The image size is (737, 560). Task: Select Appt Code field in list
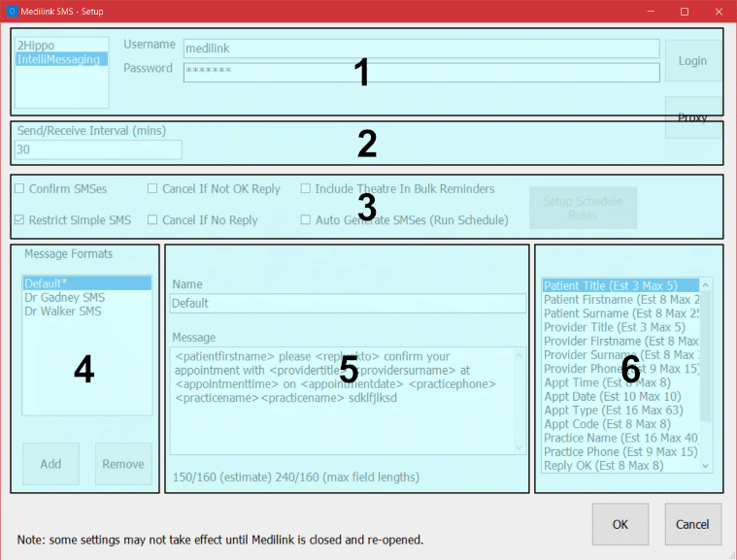[620, 424]
